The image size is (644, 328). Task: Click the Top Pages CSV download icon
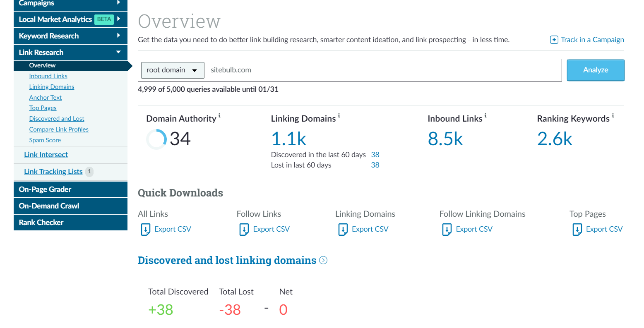coord(577,229)
